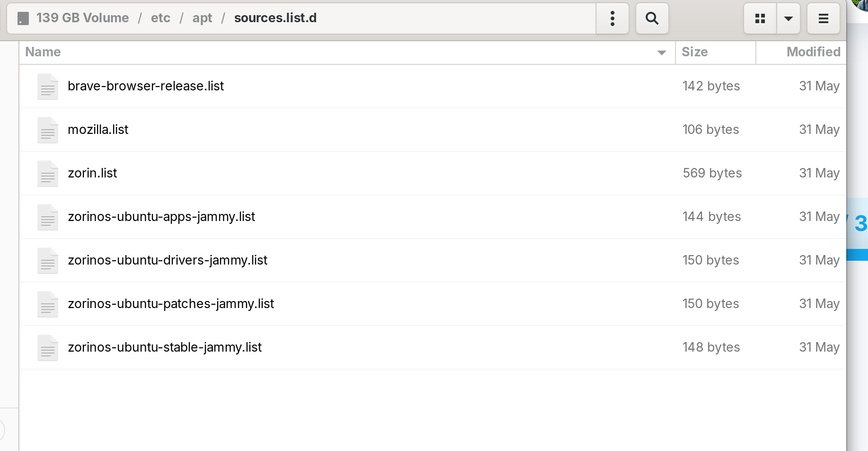Click the search magnifier icon
This screenshot has height=451, width=868.
pos(652,18)
